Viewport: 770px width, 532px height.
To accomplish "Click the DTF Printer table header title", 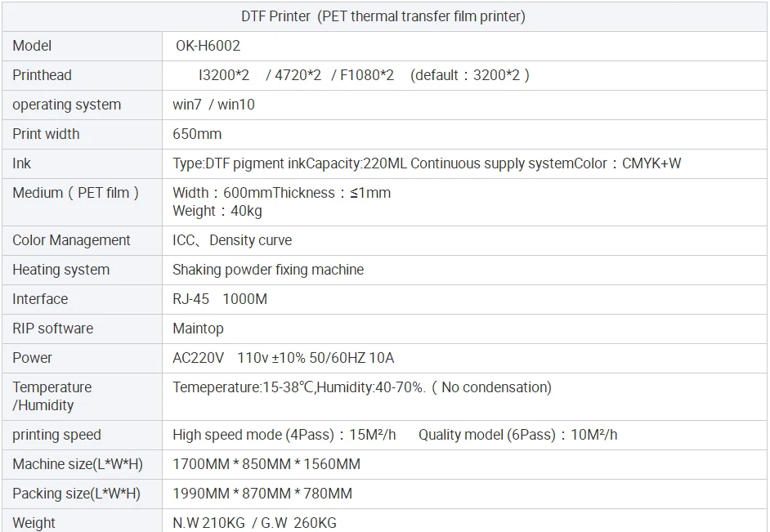I will (383, 16).
